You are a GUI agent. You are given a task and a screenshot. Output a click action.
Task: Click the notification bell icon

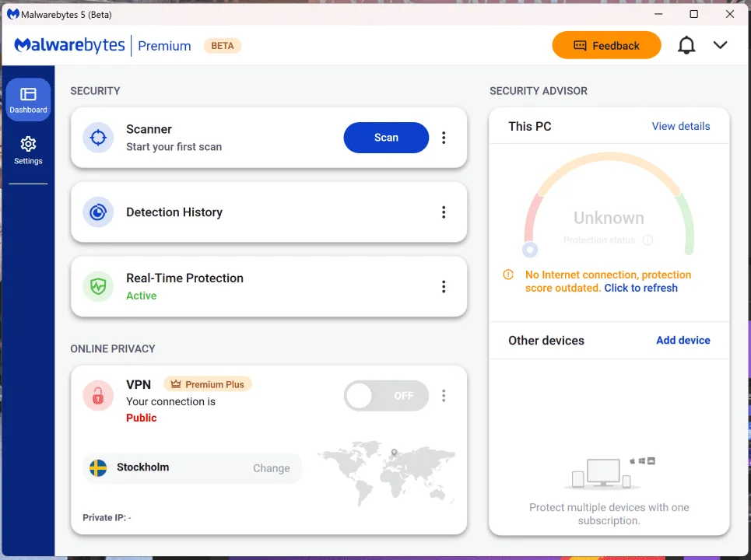[x=686, y=45]
